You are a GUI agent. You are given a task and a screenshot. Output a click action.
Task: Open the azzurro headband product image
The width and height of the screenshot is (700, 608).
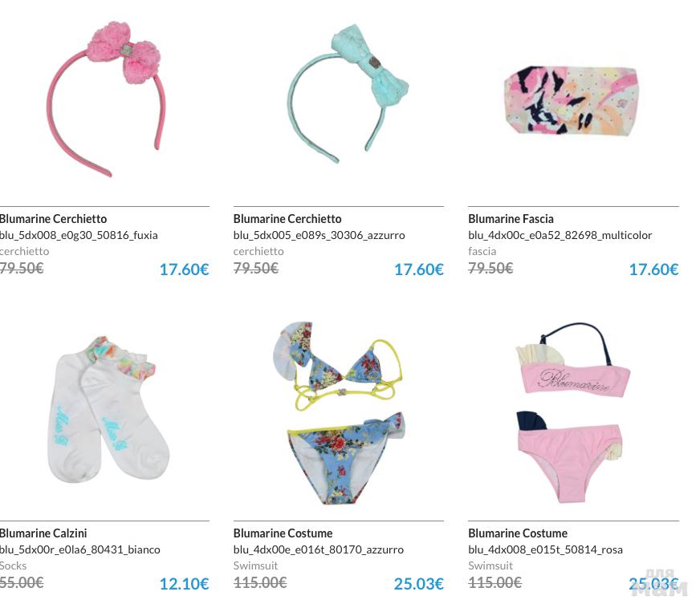[348, 93]
